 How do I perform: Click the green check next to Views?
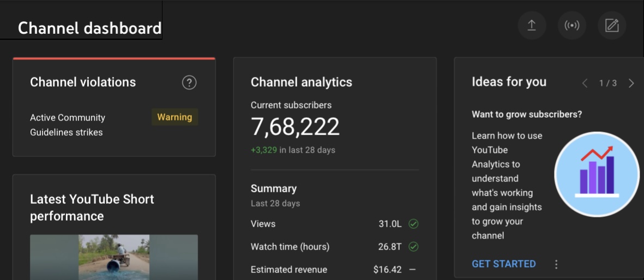click(x=413, y=224)
